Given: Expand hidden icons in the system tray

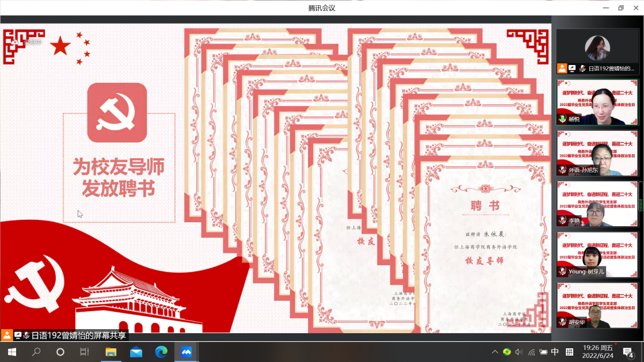Looking at the screenshot, I should click(495, 352).
